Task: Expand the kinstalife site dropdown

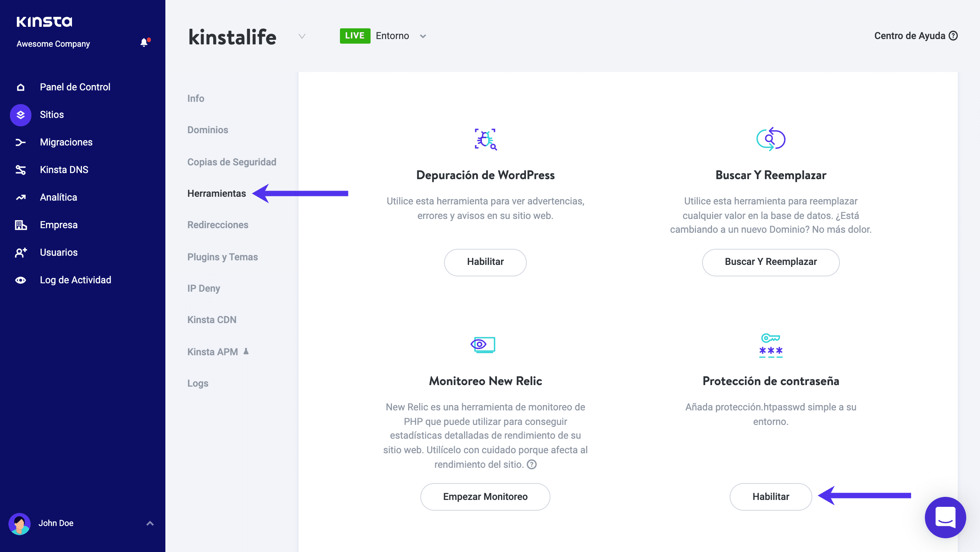Action: tap(302, 36)
